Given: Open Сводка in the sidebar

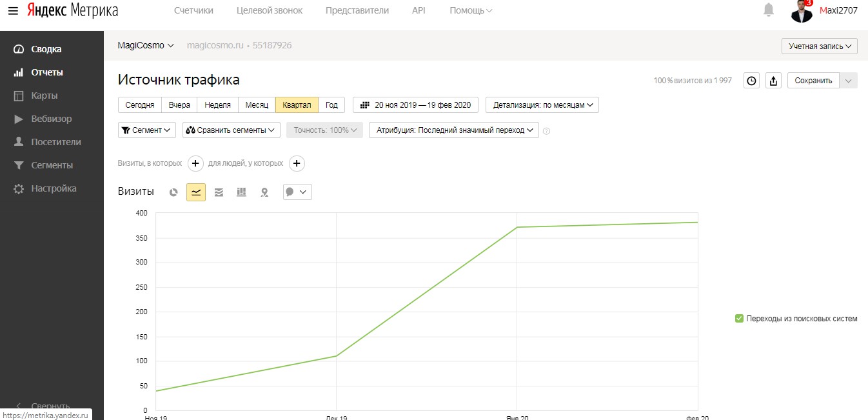Looking at the screenshot, I should tap(46, 49).
